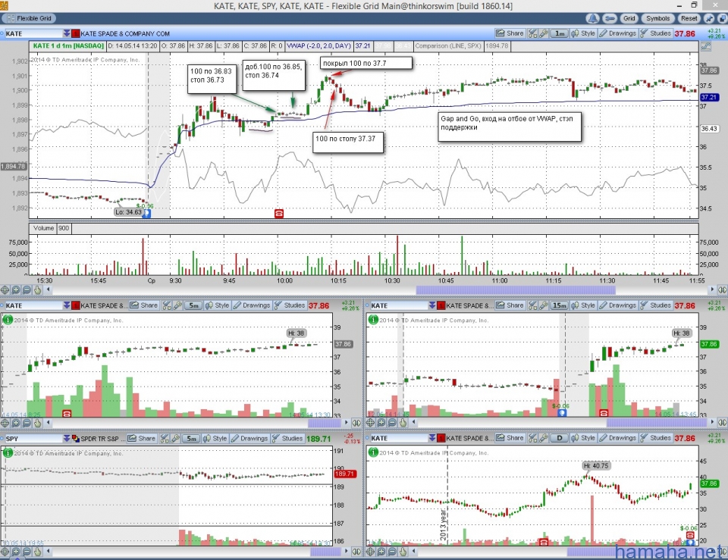Toggle right-edge expansion icon under 5m KATE chart
The height and width of the screenshot is (560, 728).
click(x=356, y=423)
